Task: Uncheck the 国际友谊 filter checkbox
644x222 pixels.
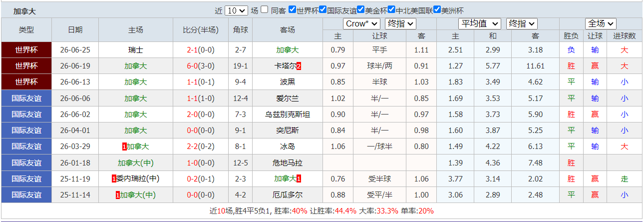Action: tap(323, 9)
